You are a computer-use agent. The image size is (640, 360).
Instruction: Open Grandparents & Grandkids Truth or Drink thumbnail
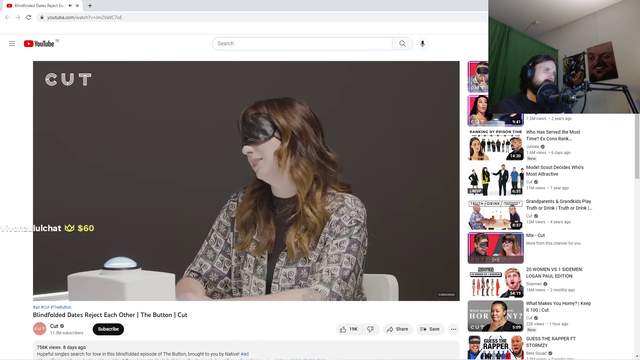pyautogui.click(x=496, y=214)
